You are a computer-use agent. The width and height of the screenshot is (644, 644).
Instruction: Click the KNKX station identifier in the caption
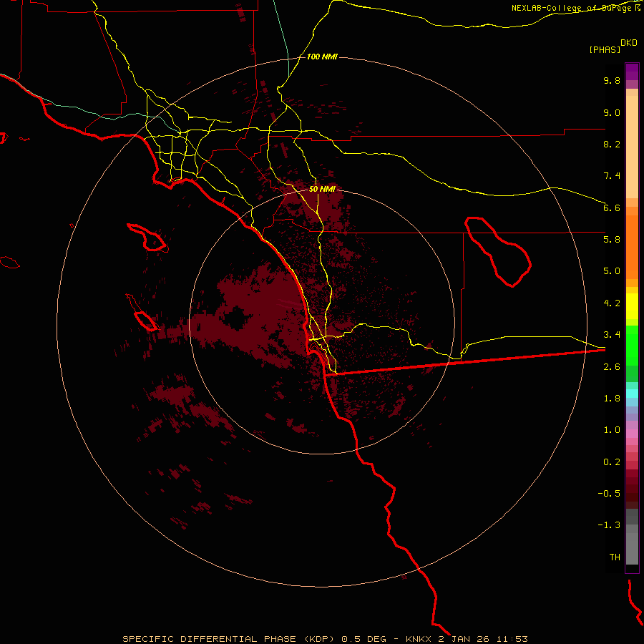pyautogui.click(x=418, y=639)
